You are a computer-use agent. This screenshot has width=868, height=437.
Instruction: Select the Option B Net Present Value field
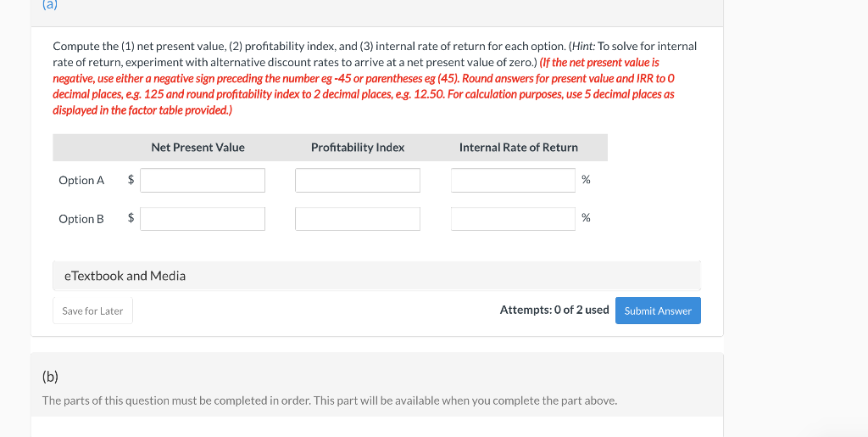[203, 219]
